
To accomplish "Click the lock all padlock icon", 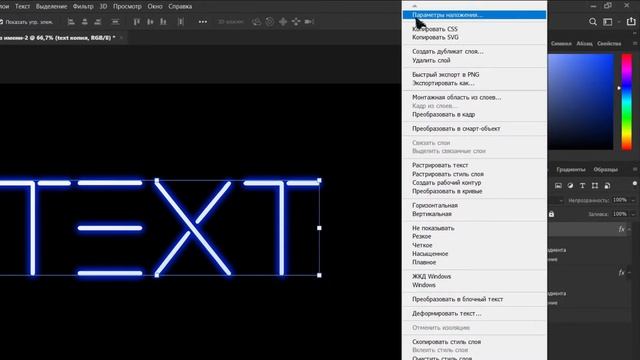I will tap(551, 214).
